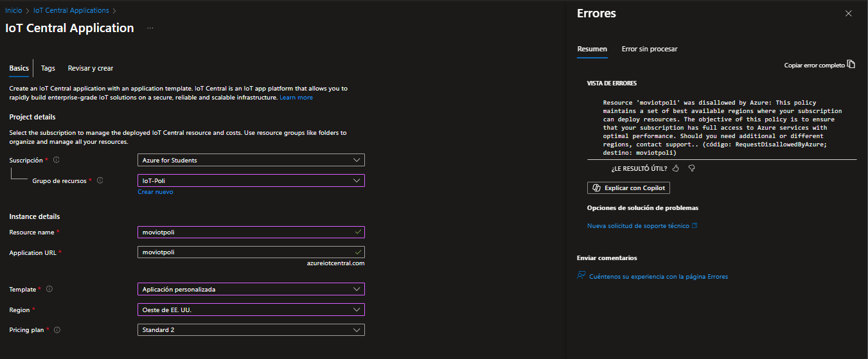The image size is (868, 359).
Task: Click info icon next to Template
Action: 49,289
